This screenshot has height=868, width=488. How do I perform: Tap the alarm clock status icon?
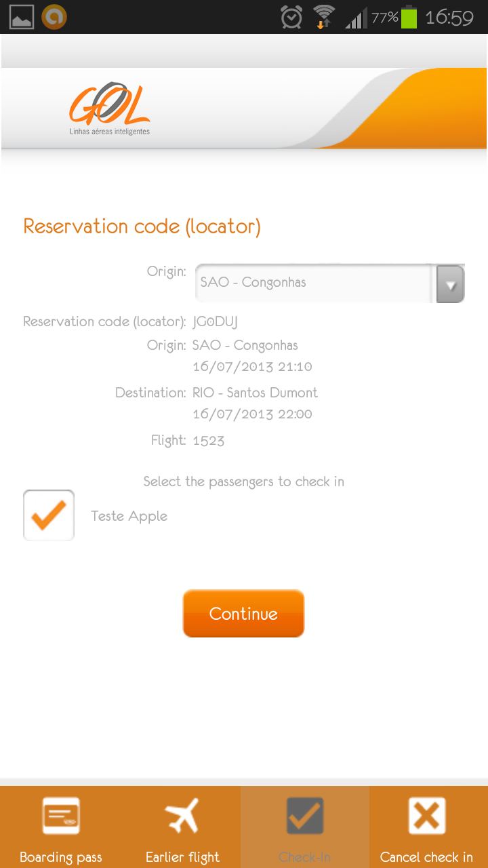[x=291, y=17]
